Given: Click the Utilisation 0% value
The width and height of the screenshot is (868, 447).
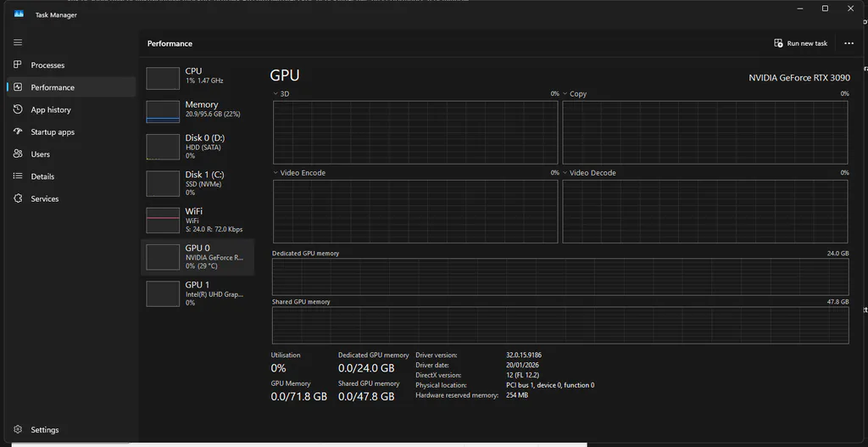Looking at the screenshot, I should coord(278,368).
